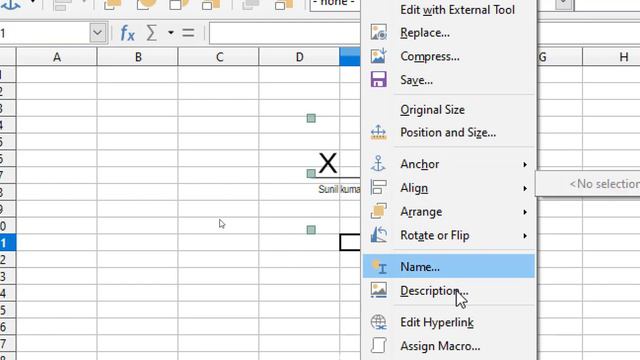The height and width of the screenshot is (360, 640).
Task: Expand the Arrange submenu arrow
Action: pyautogui.click(x=525, y=212)
